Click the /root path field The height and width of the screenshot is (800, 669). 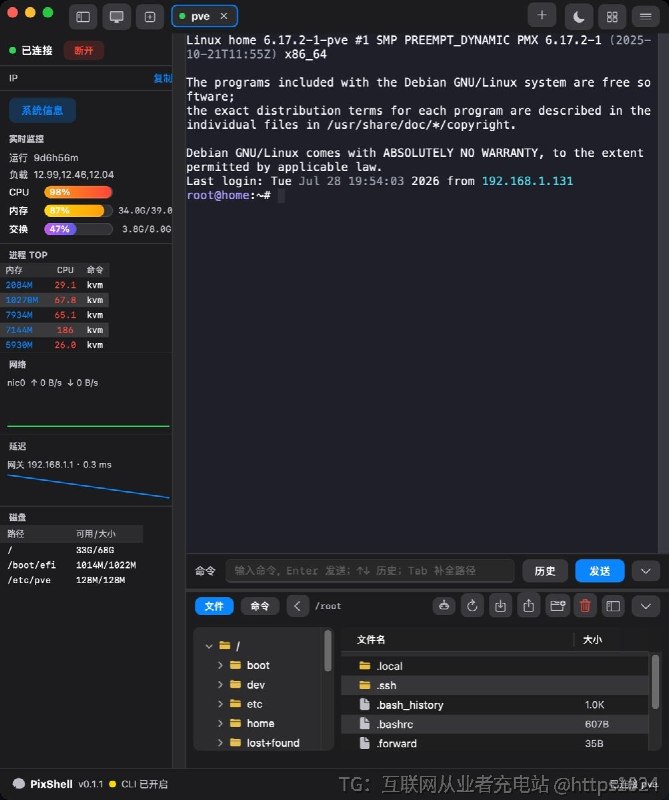[x=328, y=606]
